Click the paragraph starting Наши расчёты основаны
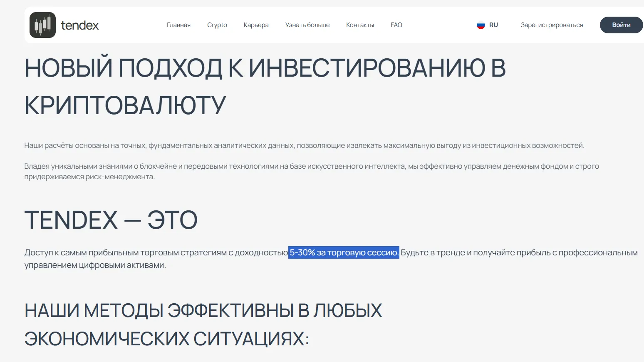The width and height of the screenshot is (644, 362). point(304,145)
